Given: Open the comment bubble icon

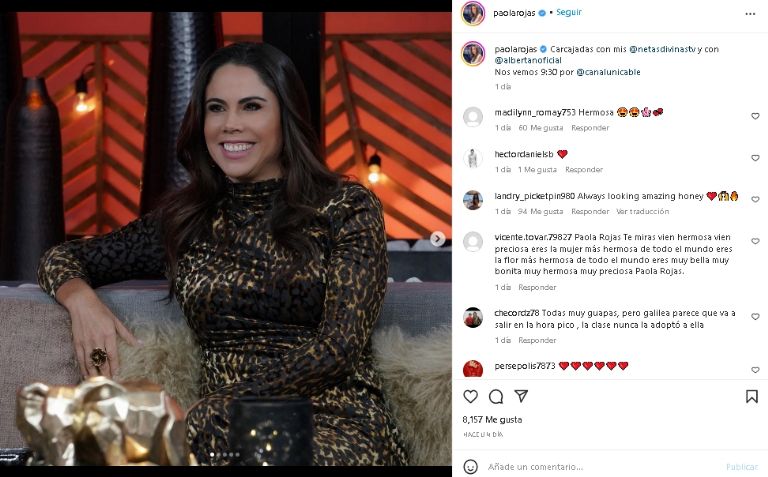Looking at the screenshot, I should click(x=496, y=396).
